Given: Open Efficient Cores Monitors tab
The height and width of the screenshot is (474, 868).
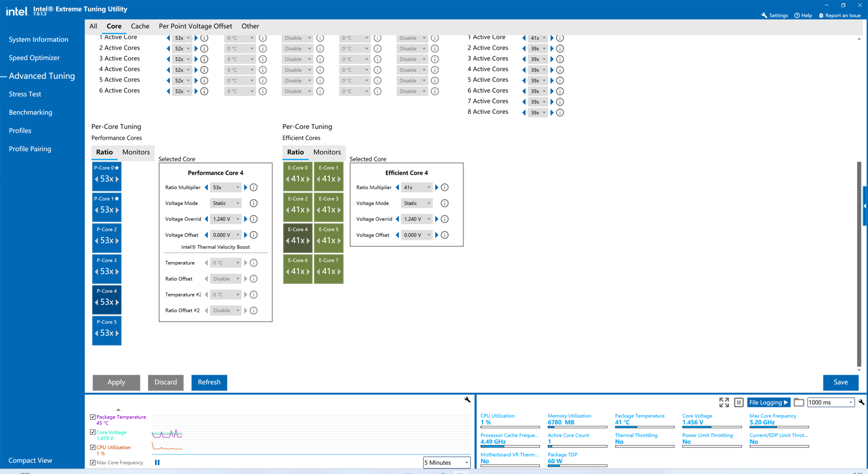Looking at the screenshot, I should 327,152.
